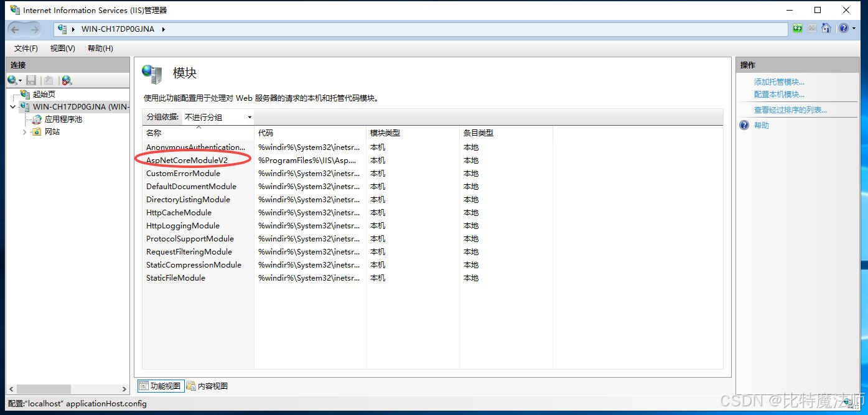Open 帮助 link in the 操作 pane
Image resolution: width=868 pixels, height=415 pixels.
[762, 126]
